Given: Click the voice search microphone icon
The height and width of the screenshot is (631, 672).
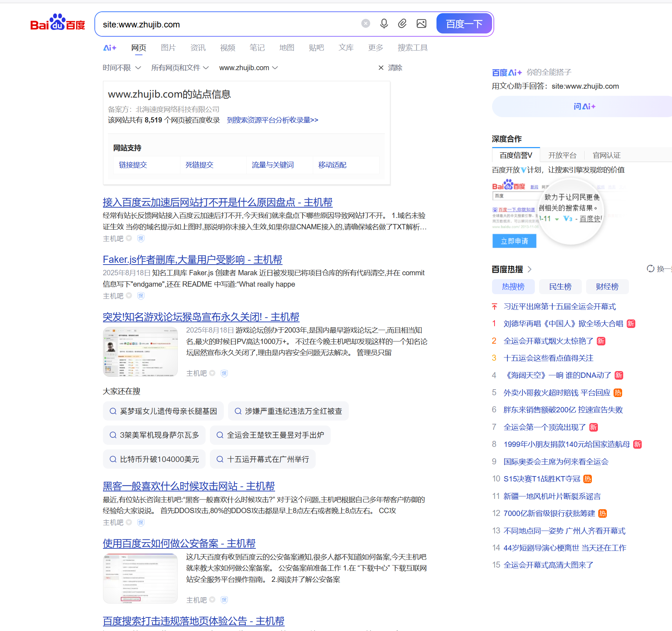Looking at the screenshot, I should coord(384,24).
